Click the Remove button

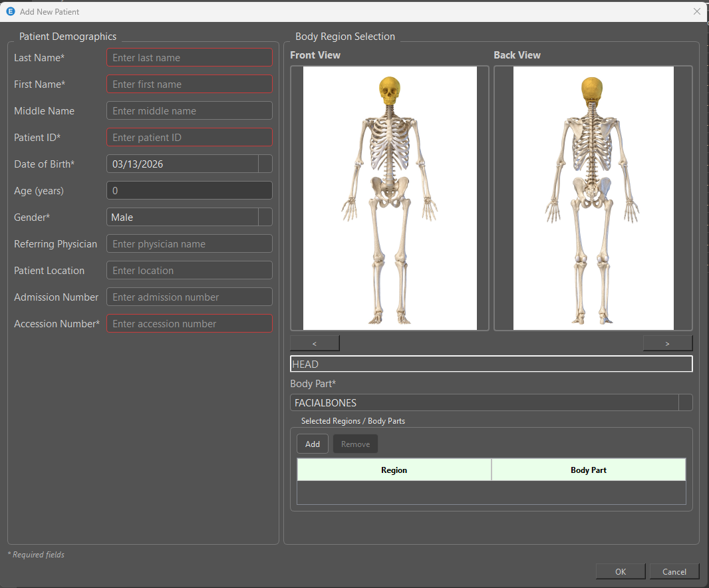[x=355, y=444]
